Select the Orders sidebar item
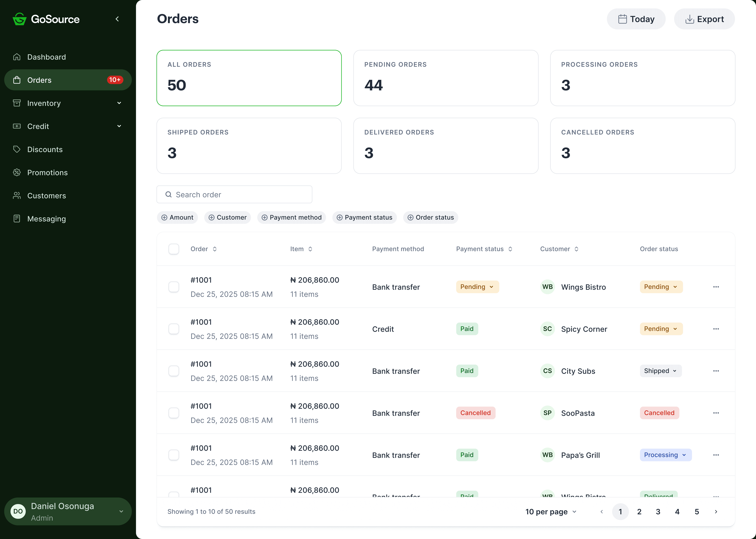 [x=68, y=80]
